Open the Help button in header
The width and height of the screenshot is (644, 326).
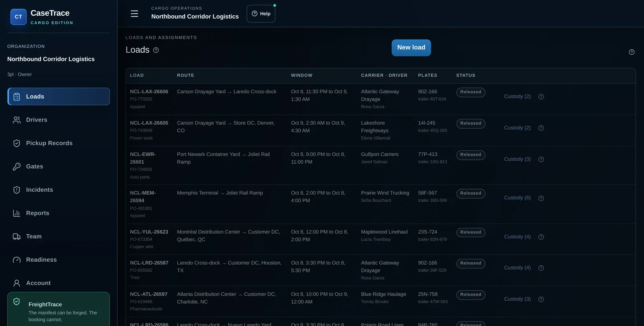(261, 14)
